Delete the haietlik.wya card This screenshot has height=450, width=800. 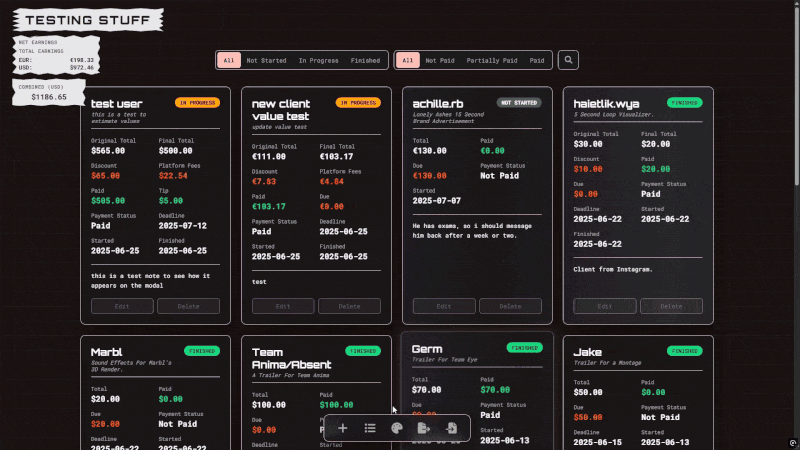(671, 306)
